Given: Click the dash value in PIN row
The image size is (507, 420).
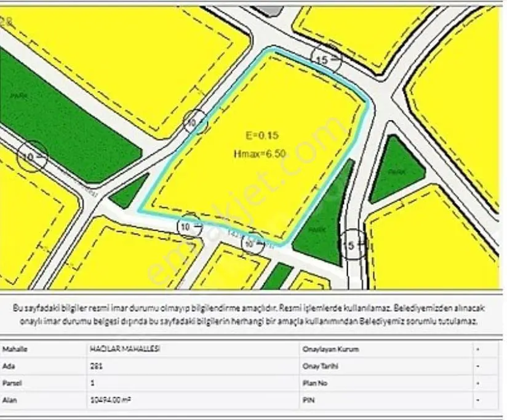Looking at the screenshot, I should point(477,400).
